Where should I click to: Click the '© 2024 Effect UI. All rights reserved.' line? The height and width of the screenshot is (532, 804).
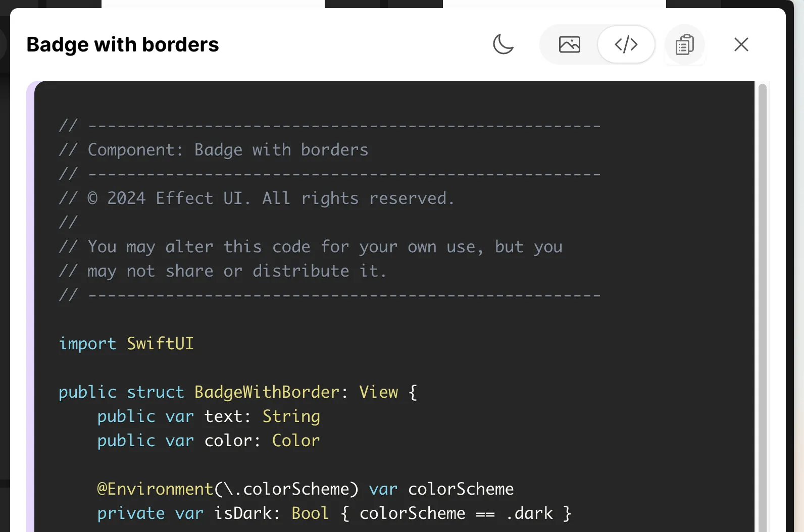tap(257, 198)
